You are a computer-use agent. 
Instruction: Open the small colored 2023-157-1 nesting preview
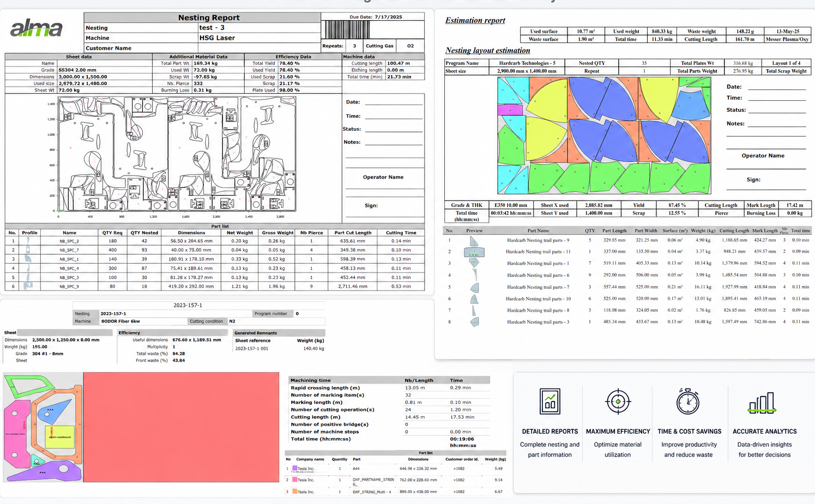click(x=43, y=427)
